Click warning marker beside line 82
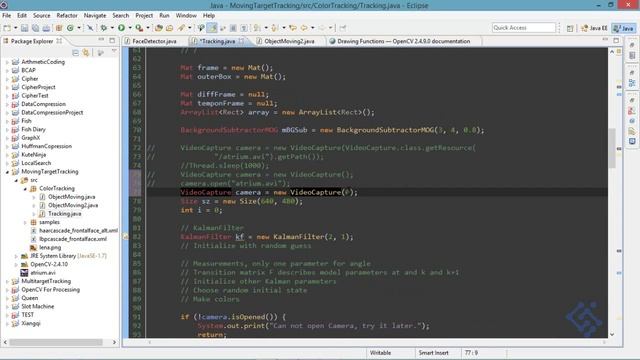This screenshot has height=360, width=640. 126,237
